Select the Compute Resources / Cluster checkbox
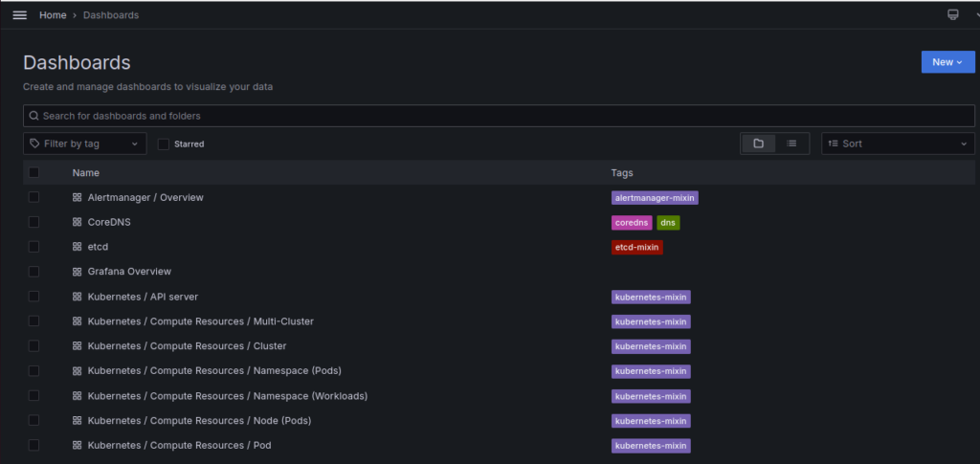 click(x=33, y=346)
